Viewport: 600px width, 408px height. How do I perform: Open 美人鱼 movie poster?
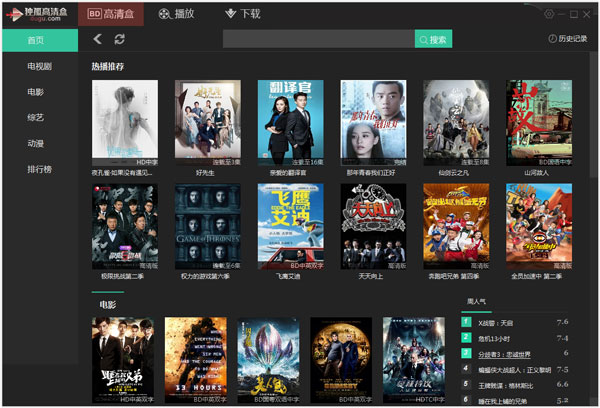pyautogui.click(x=268, y=360)
